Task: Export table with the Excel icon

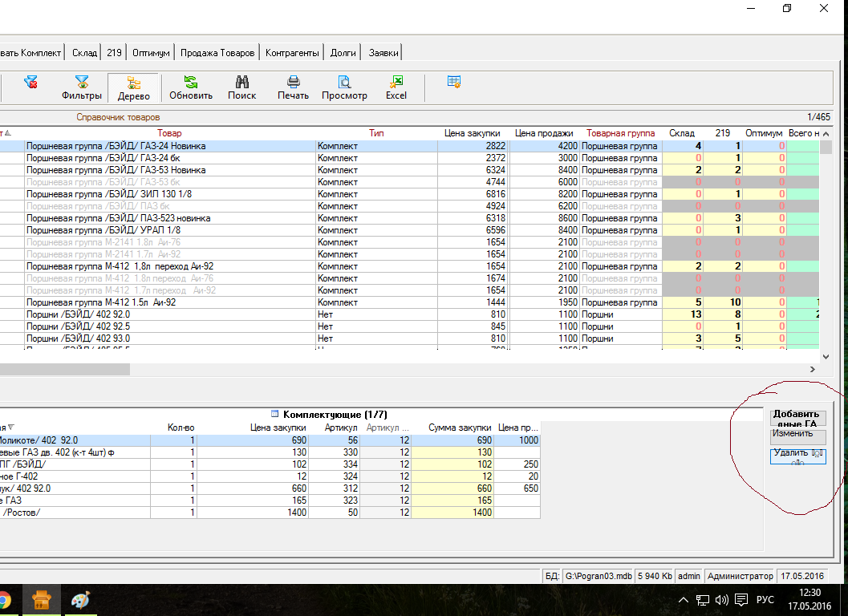Action: (396, 87)
